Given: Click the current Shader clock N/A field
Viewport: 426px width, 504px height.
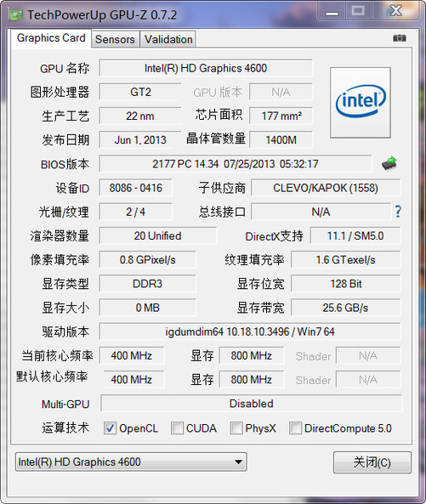Looking at the screenshot, I should tap(368, 355).
